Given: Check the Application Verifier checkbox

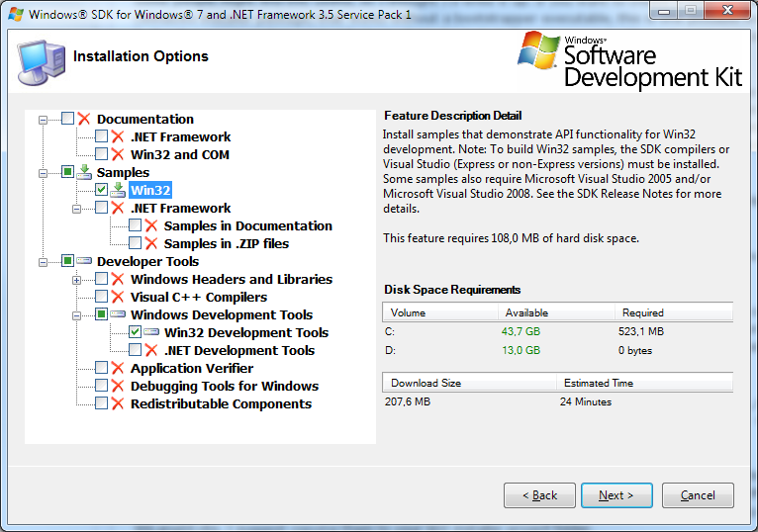Looking at the screenshot, I should point(102,368).
